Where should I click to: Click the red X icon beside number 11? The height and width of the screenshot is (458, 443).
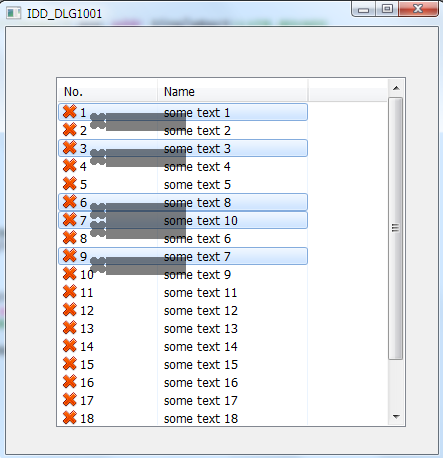coord(70,292)
